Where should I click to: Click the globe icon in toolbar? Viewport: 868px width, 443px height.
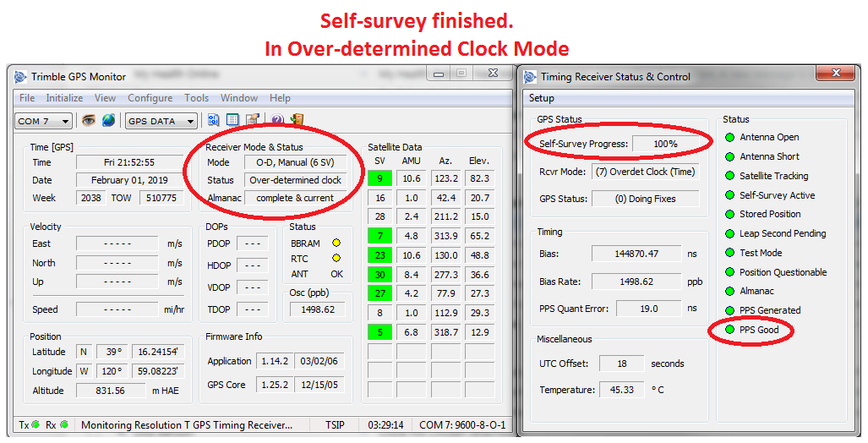(108, 120)
